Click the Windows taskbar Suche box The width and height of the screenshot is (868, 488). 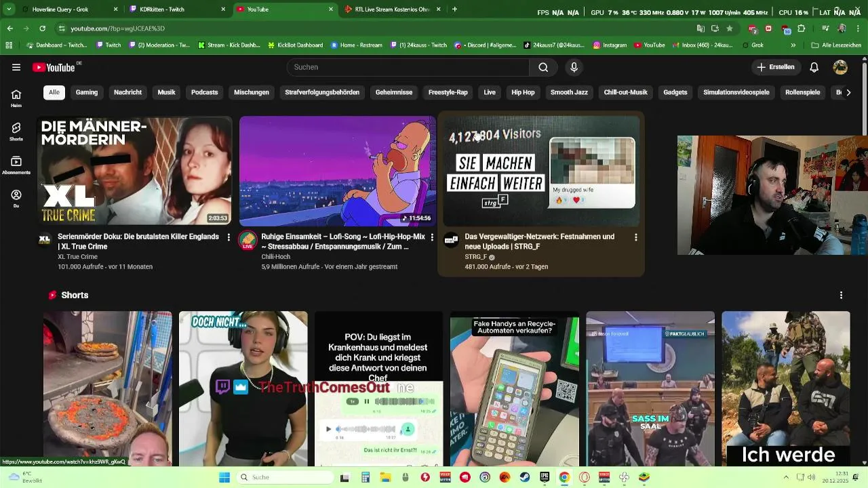285,477
